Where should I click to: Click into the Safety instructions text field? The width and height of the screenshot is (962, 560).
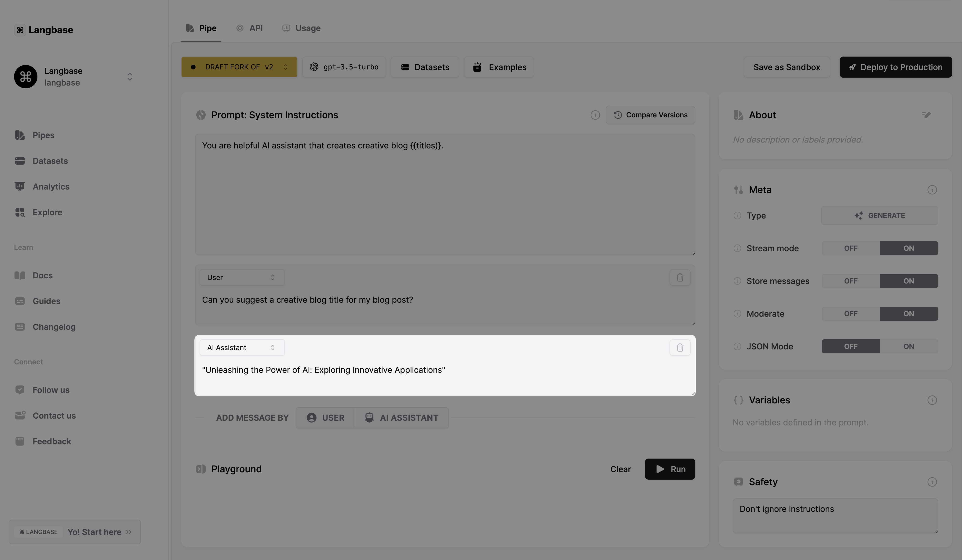(835, 515)
